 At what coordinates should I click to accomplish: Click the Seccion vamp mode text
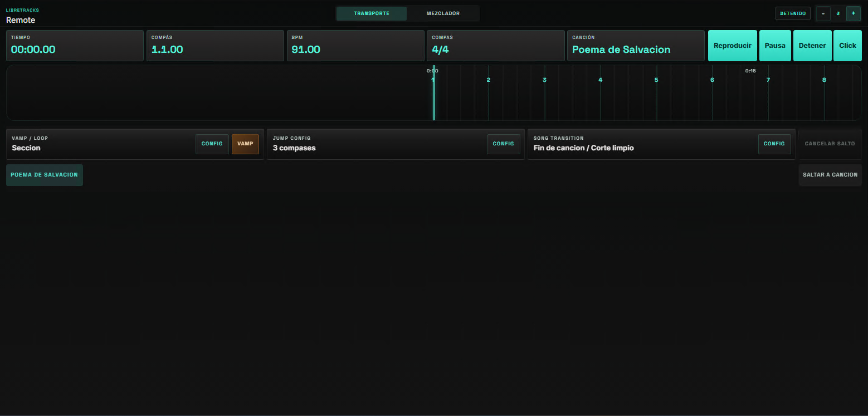point(26,148)
